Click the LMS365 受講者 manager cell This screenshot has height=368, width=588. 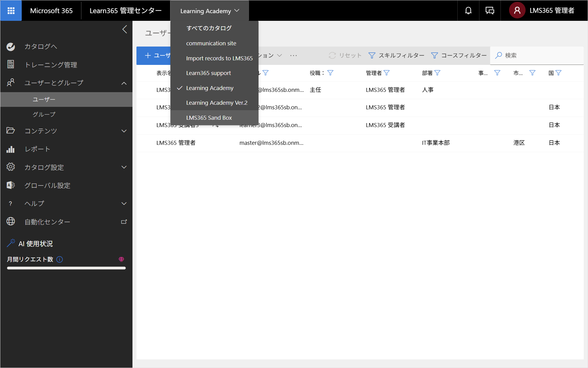click(x=385, y=125)
